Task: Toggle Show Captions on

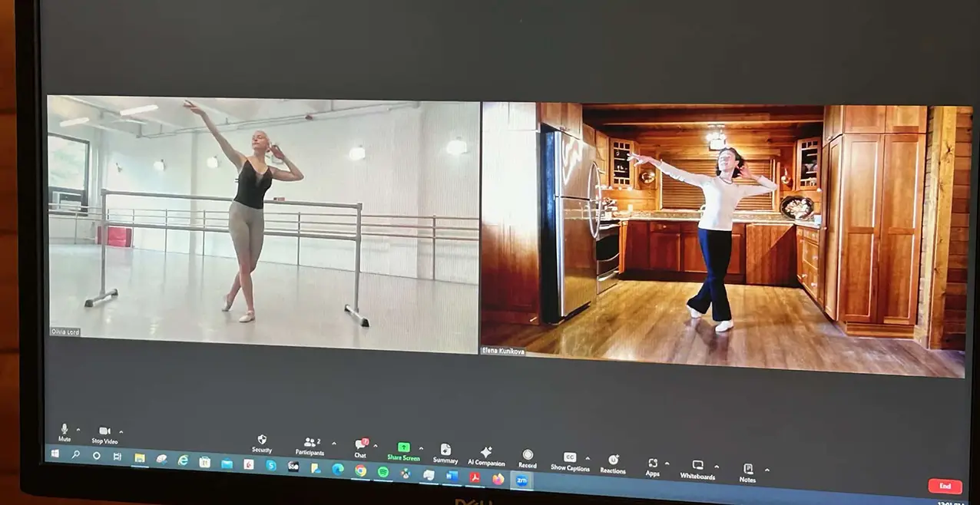Action: [x=569, y=458]
